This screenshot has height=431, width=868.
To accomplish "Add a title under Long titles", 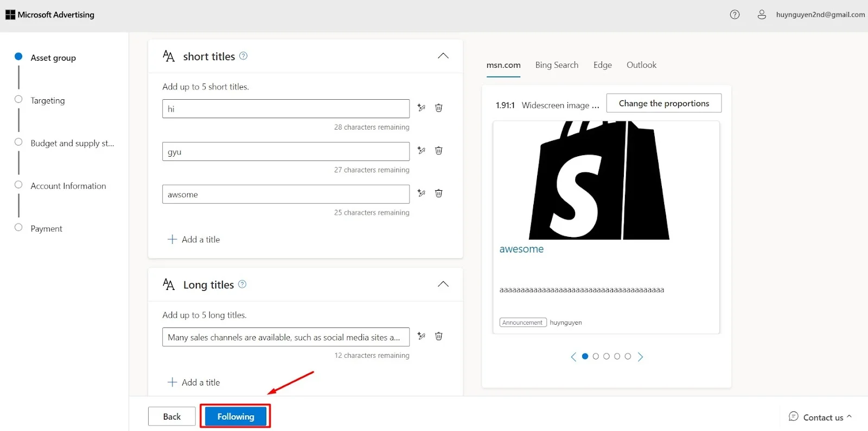I will click(x=194, y=382).
